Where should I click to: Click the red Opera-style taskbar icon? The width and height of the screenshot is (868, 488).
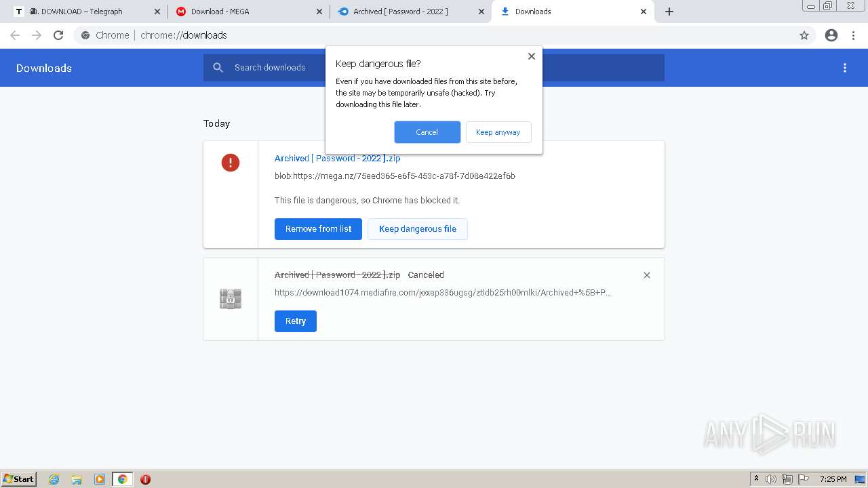(x=145, y=479)
